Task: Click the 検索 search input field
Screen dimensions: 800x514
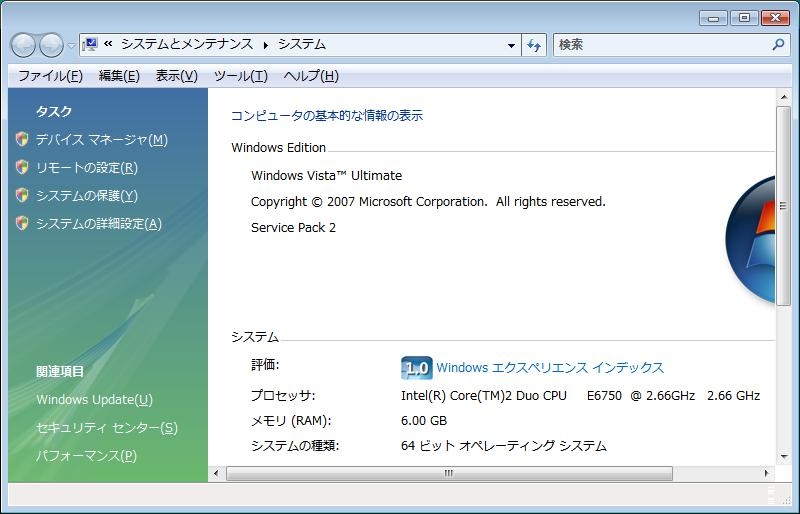Action: (661, 45)
